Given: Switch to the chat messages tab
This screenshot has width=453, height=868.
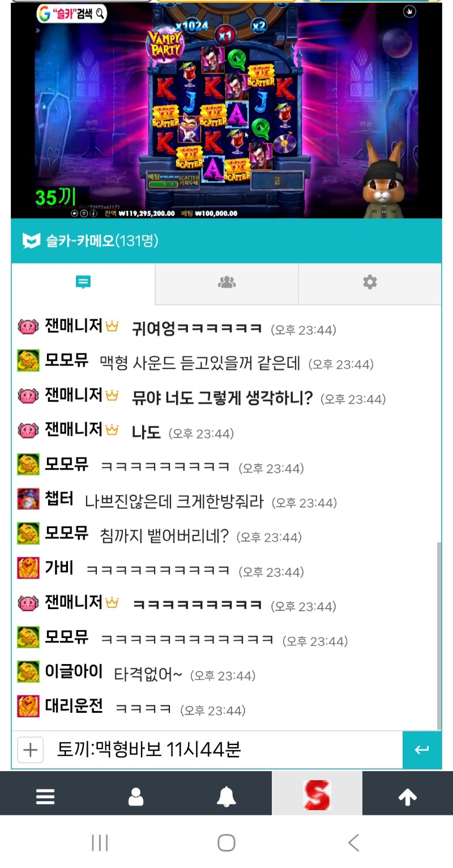Looking at the screenshot, I should (83, 283).
